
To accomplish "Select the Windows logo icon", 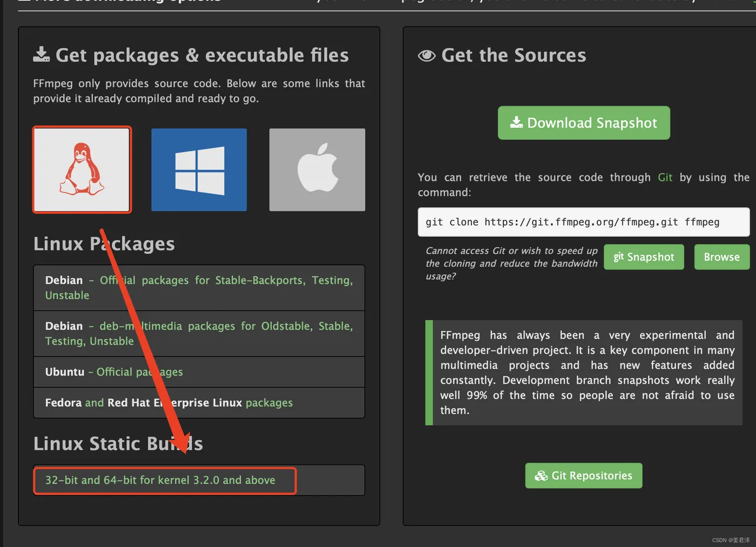I will [199, 170].
